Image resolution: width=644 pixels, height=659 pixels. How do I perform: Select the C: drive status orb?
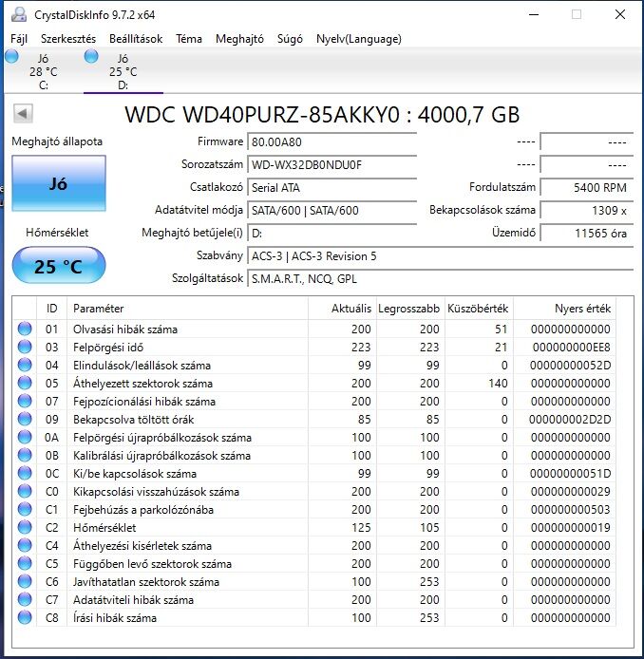[x=11, y=56]
